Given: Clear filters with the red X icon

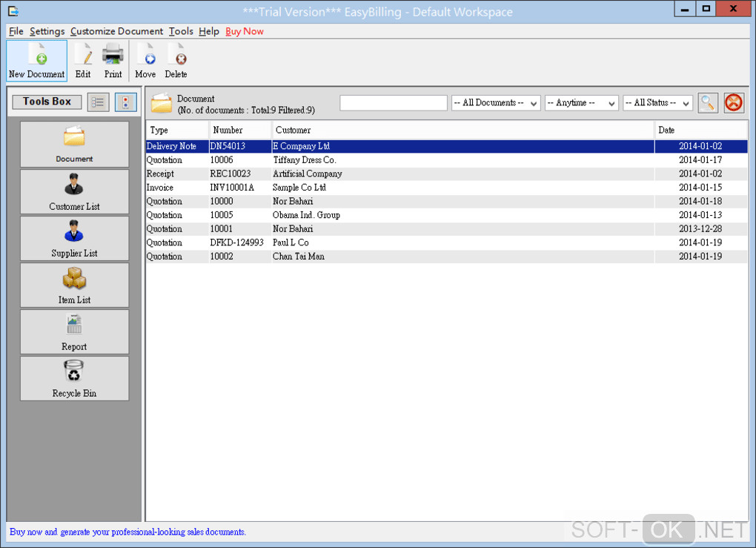Looking at the screenshot, I should point(734,103).
